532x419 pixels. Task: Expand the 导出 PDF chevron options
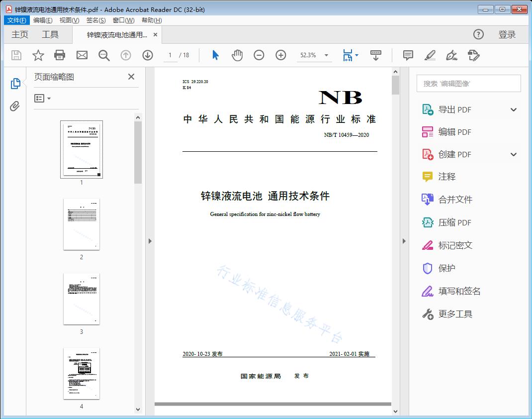point(513,109)
